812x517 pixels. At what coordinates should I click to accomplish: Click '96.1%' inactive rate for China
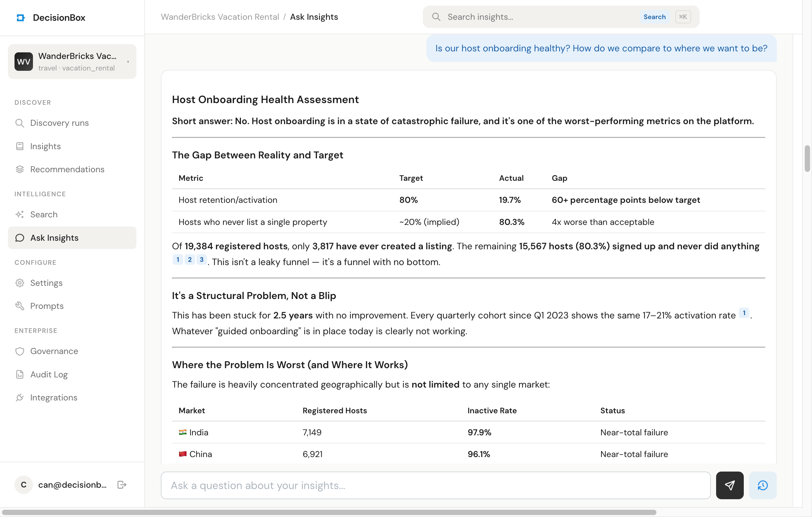click(478, 454)
